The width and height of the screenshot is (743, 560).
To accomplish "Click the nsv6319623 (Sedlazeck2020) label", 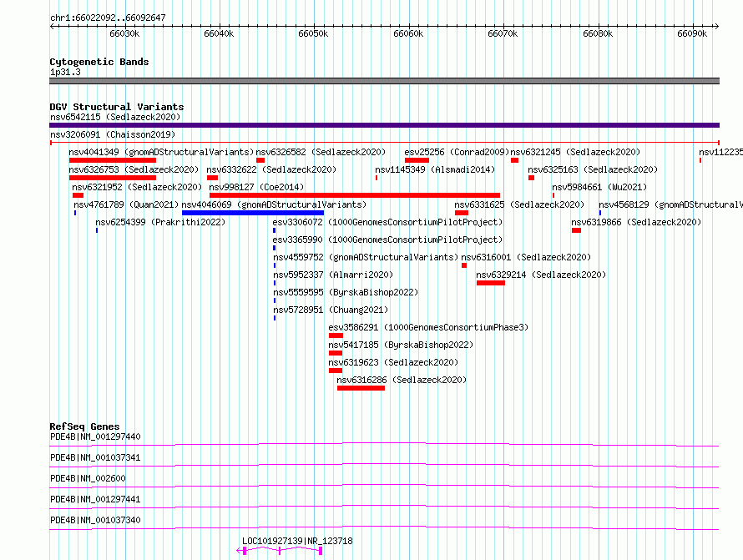I will (x=393, y=362).
